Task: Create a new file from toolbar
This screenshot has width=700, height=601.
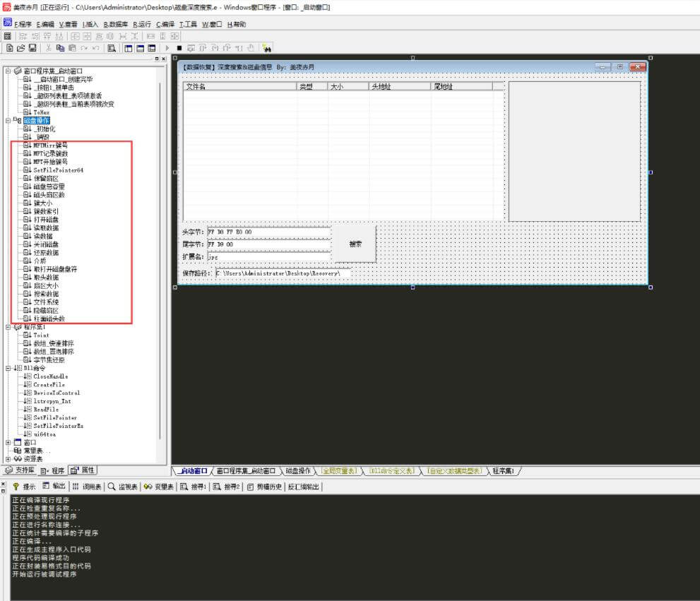Action: point(9,48)
